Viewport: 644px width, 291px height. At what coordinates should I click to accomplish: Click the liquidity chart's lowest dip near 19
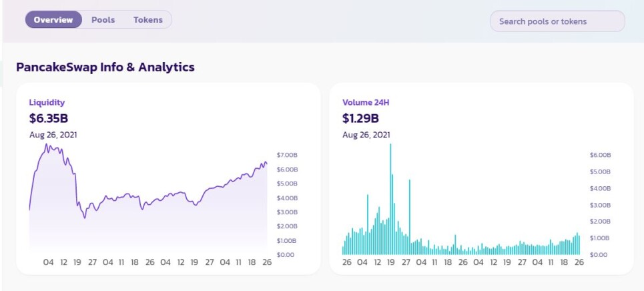click(x=85, y=218)
